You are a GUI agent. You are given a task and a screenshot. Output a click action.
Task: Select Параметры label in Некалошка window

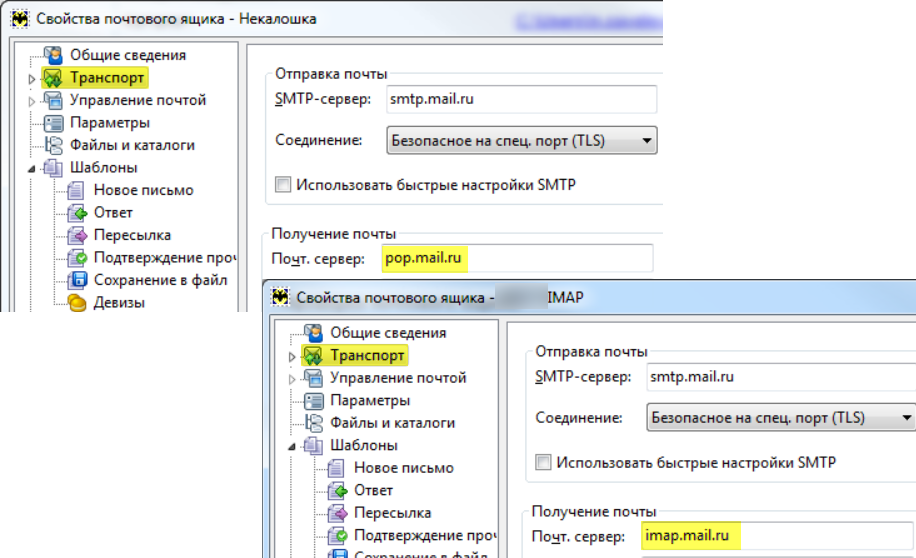pyautogui.click(x=110, y=123)
